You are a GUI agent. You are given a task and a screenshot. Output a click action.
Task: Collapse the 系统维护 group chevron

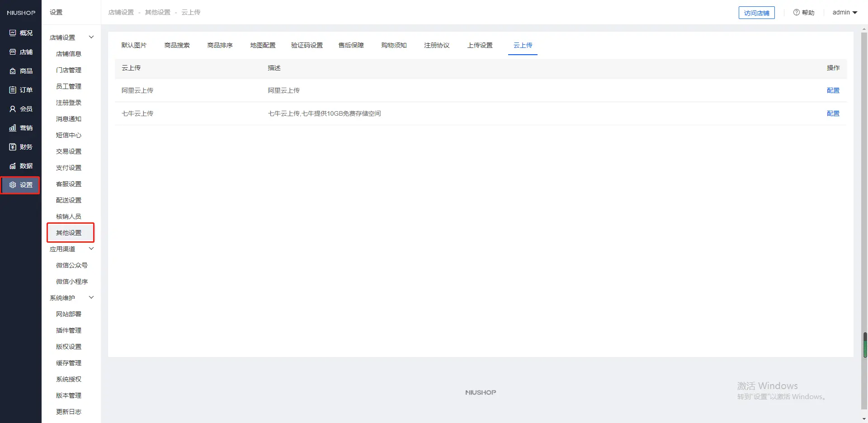point(91,297)
